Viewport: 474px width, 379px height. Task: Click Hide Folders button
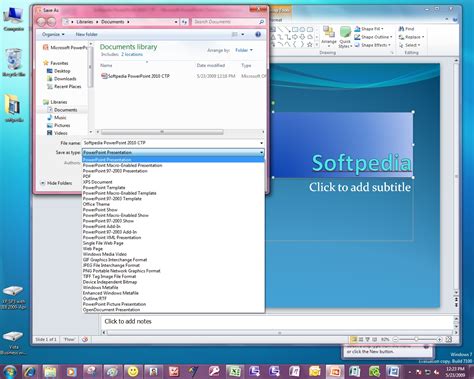pos(56,183)
